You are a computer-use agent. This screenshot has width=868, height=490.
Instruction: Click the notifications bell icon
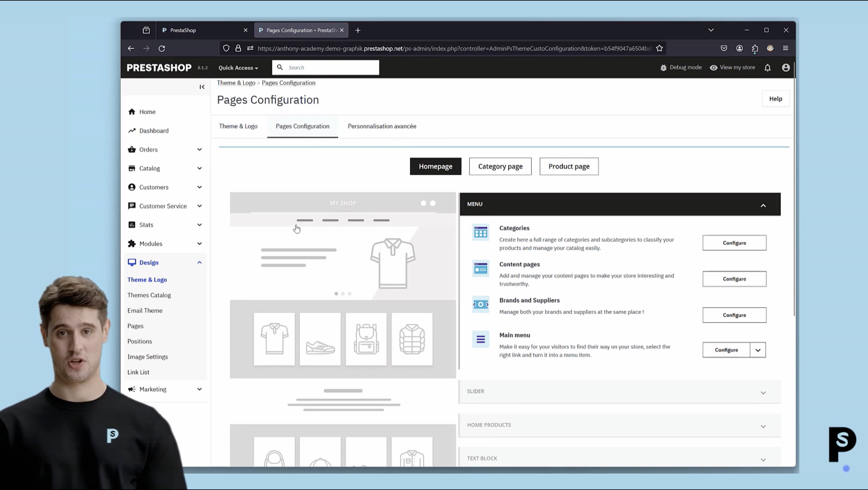(767, 68)
